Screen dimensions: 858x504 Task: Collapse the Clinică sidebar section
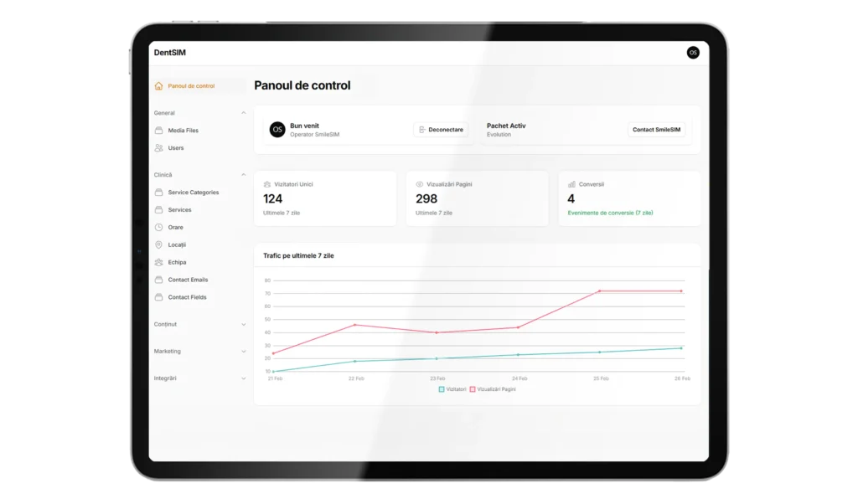coord(244,175)
